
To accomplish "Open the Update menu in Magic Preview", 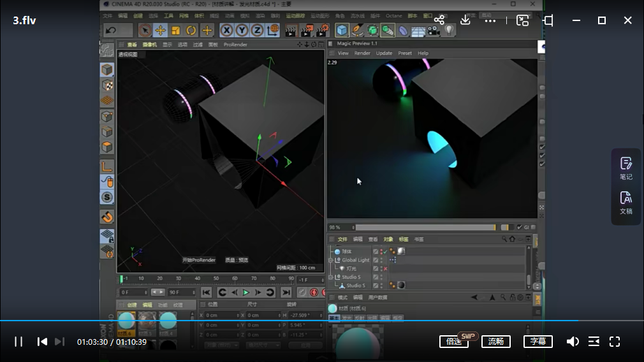I will (384, 54).
